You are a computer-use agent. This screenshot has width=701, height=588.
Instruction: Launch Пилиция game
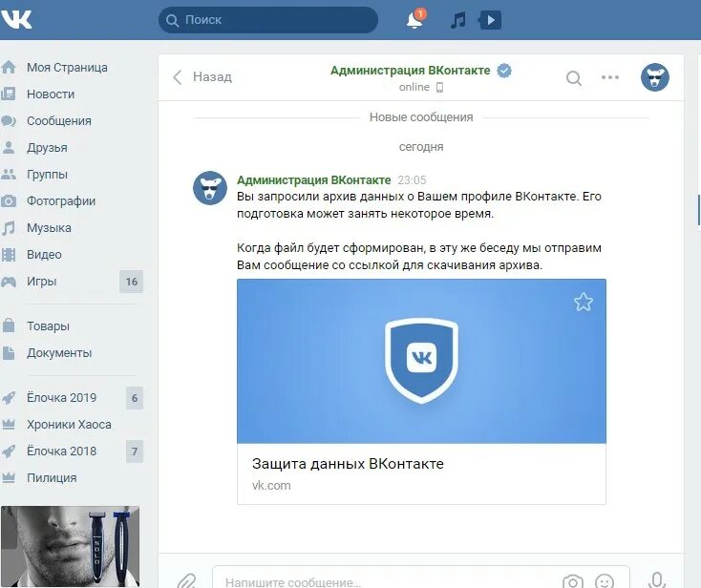(x=52, y=478)
